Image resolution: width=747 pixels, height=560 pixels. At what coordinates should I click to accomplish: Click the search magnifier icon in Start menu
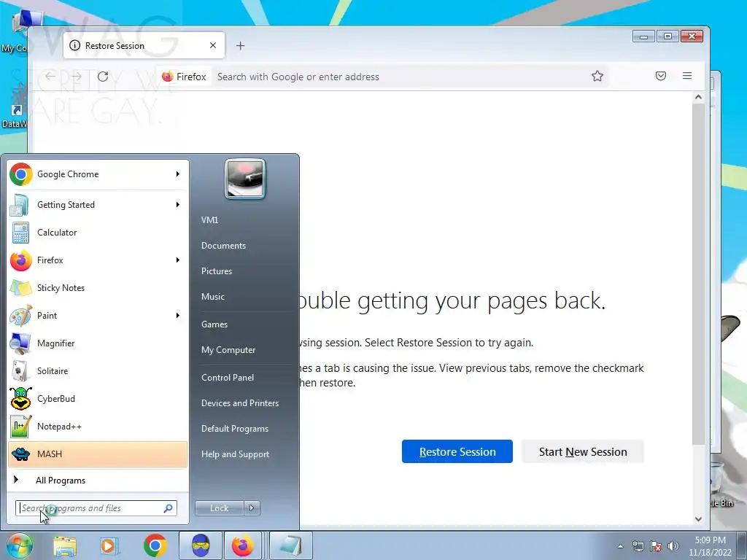pos(169,508)
